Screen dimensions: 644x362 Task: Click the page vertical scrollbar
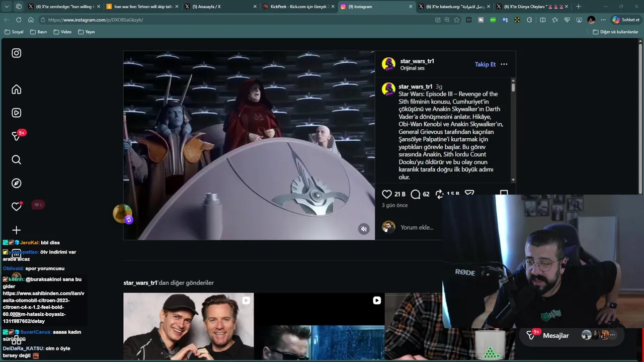[x=640, y=118]
